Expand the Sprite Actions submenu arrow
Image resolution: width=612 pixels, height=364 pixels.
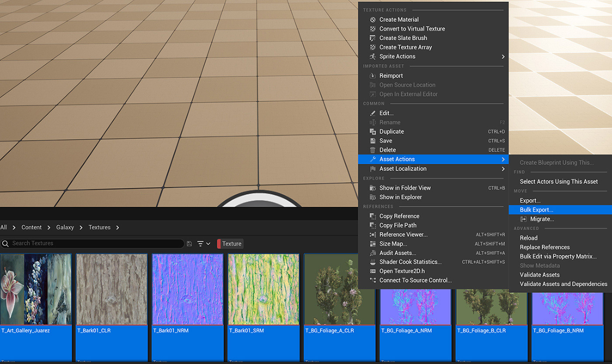click(x=503, y=57)
